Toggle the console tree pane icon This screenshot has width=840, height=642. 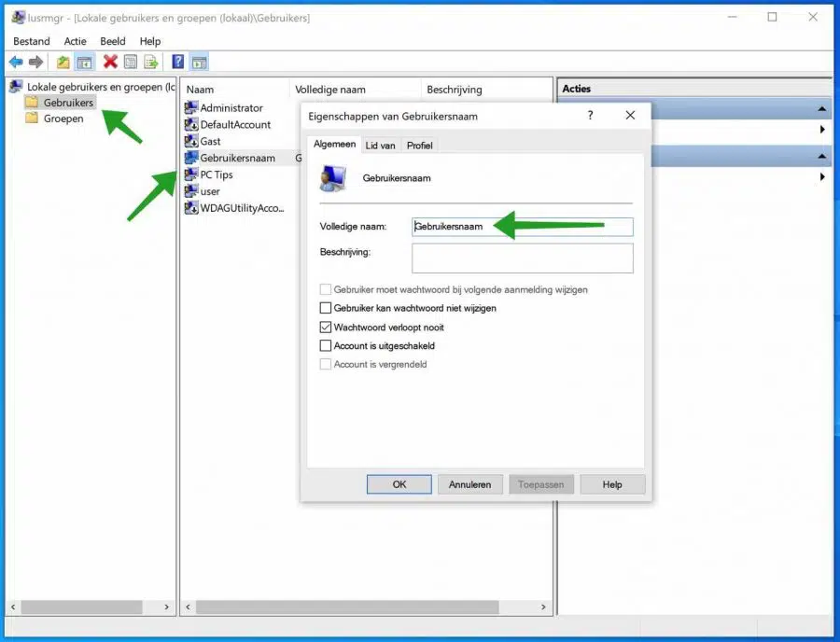85,63
